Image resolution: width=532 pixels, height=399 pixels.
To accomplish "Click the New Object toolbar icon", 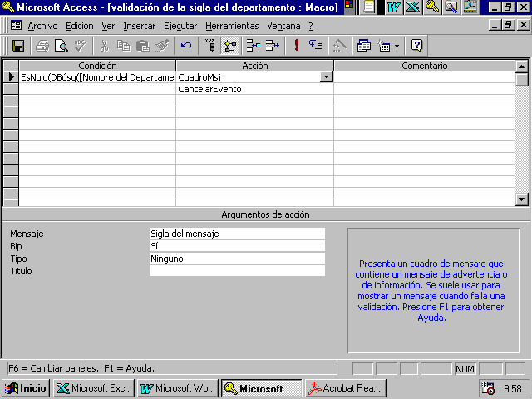I will click(x=383, y=46).
